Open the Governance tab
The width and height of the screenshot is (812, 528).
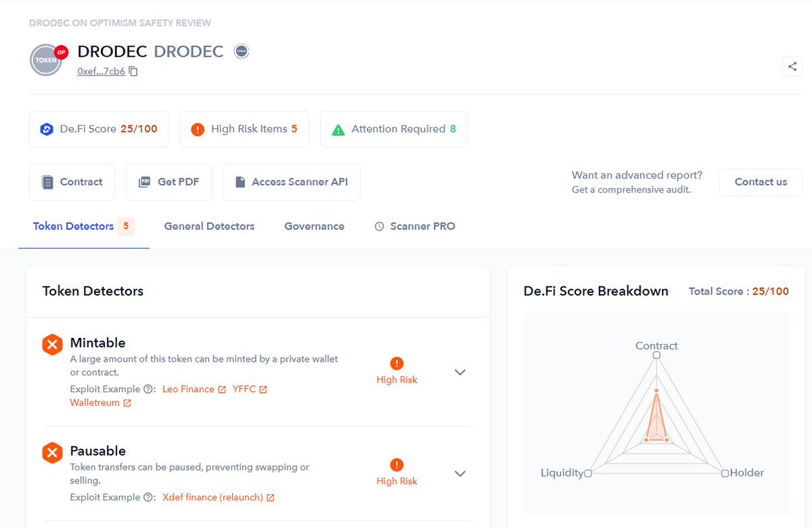[x=314, y=226]
